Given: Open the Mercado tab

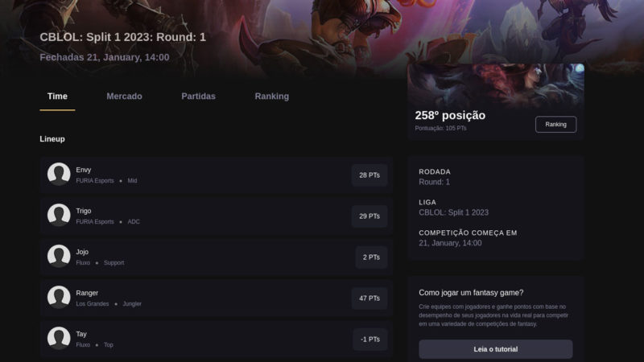Looking at the screenshot, I should point(124,97).
